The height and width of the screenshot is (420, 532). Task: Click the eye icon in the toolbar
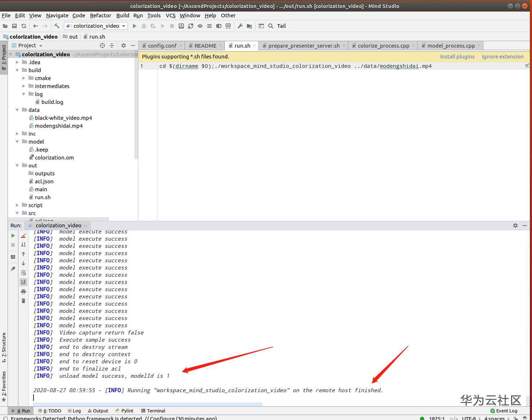point(200,26)
